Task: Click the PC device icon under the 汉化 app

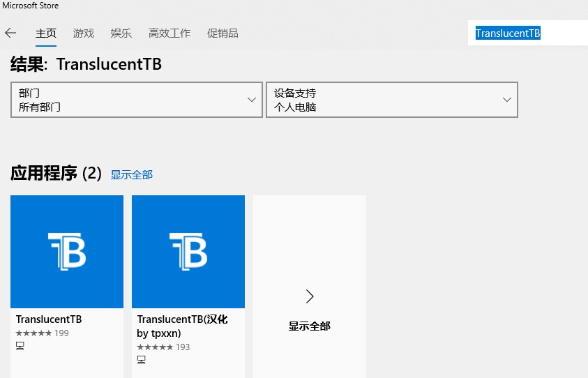Action: [x=142, y=360]
